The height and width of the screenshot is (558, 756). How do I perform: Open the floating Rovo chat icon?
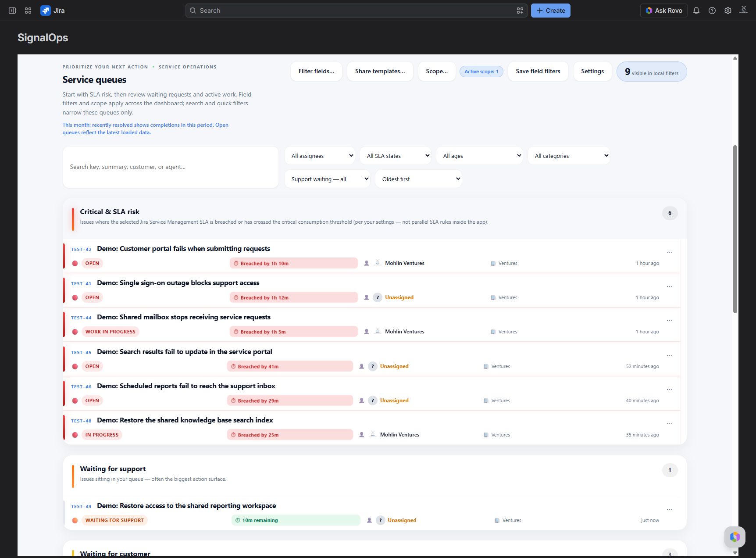tap(735, 537)
